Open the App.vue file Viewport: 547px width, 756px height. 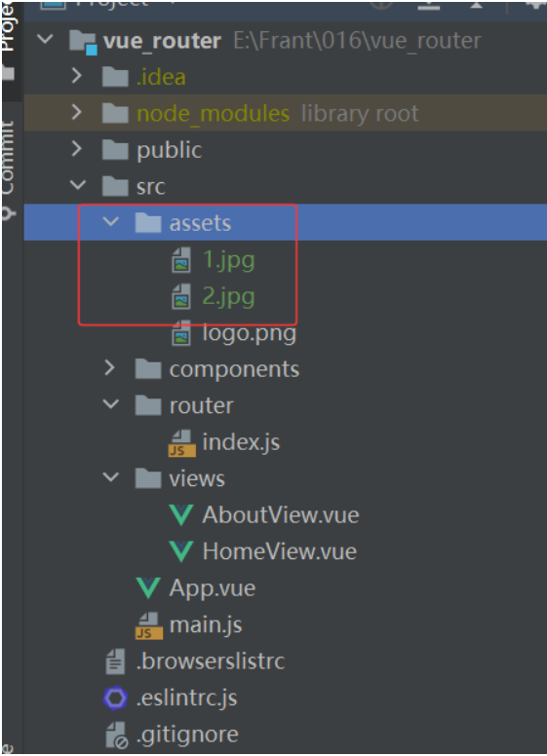pyautogui.click(x=212, y=588)
